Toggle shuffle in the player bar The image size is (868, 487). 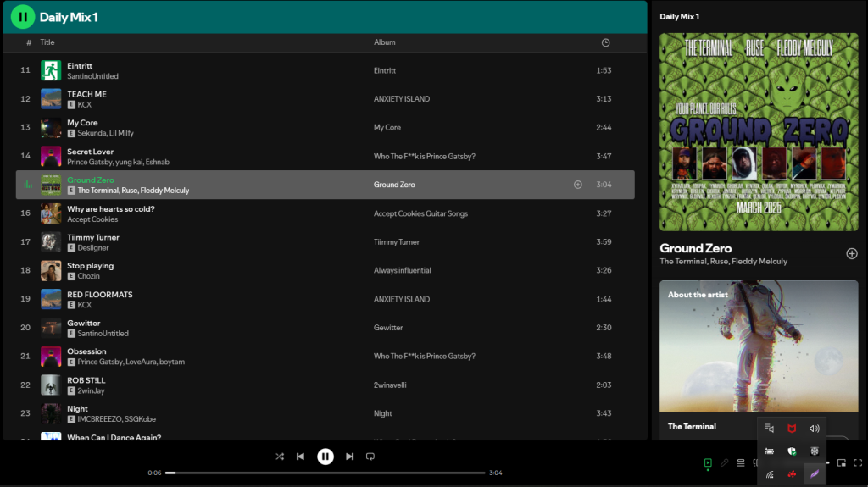tap(280, 457)
